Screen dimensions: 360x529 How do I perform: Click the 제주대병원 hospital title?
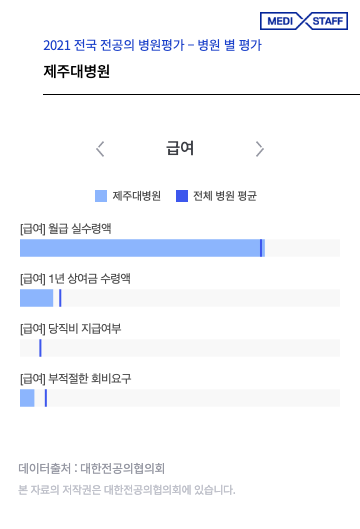[x=77, y=71]
